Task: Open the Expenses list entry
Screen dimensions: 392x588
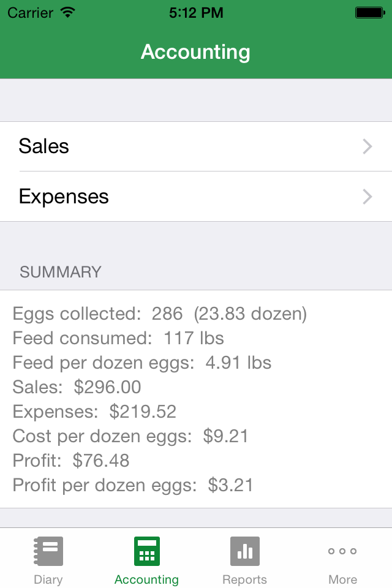Action: 64,197
